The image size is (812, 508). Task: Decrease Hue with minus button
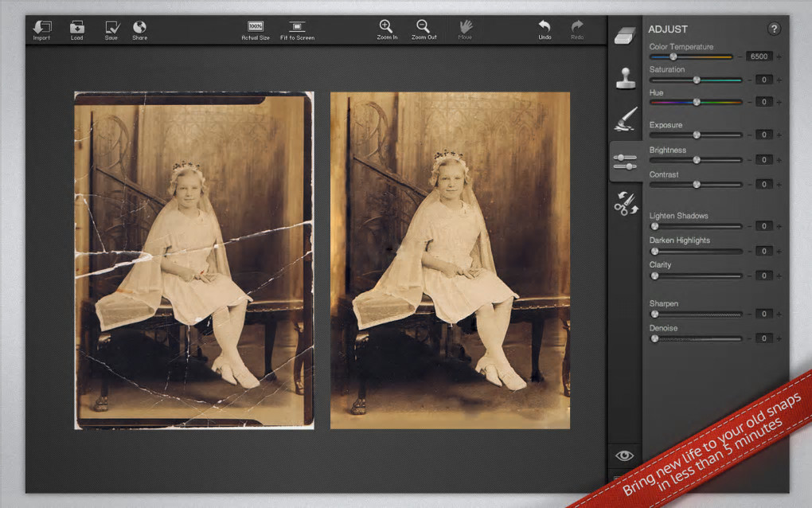click(749, 103)
